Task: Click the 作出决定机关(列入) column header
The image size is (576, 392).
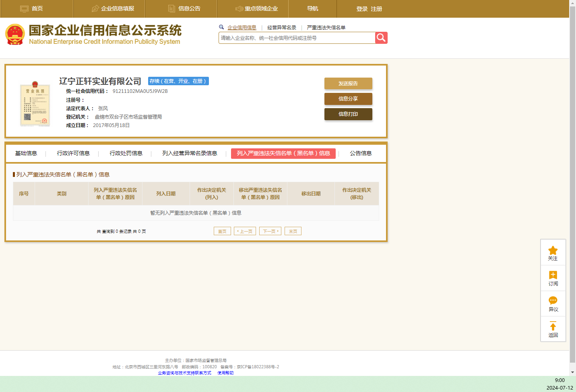Action: pyautogui.click(x=212, y=194)
